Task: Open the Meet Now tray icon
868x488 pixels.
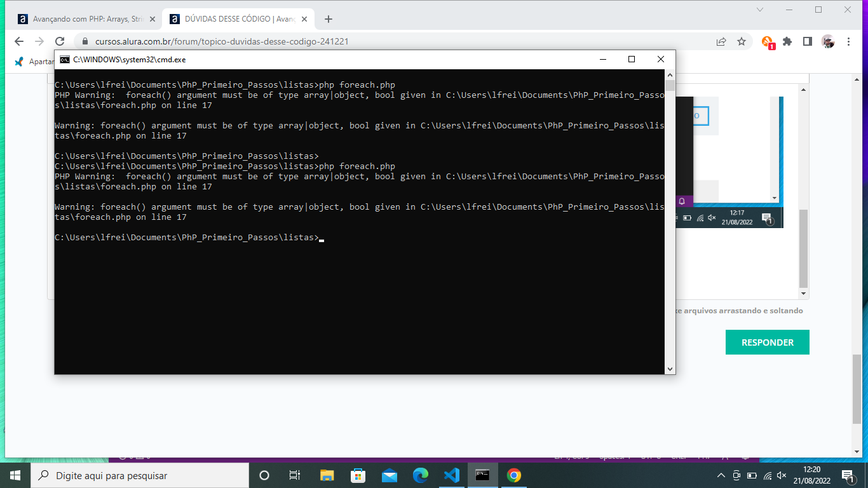Action: point(736,475)
